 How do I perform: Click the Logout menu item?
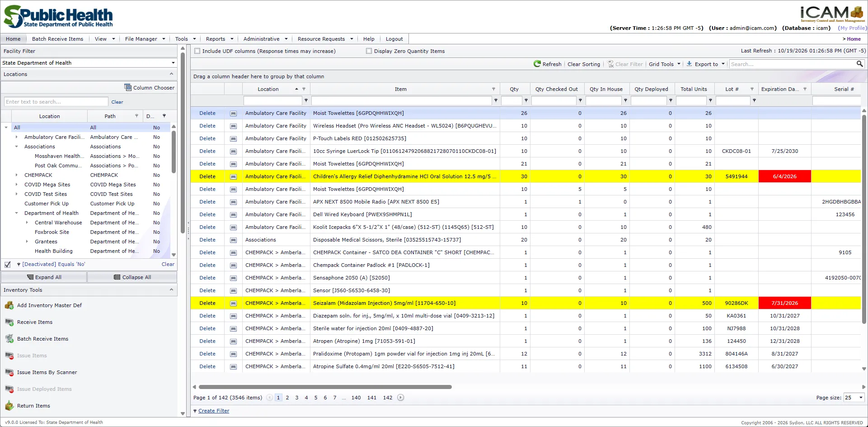coord(394,39)
